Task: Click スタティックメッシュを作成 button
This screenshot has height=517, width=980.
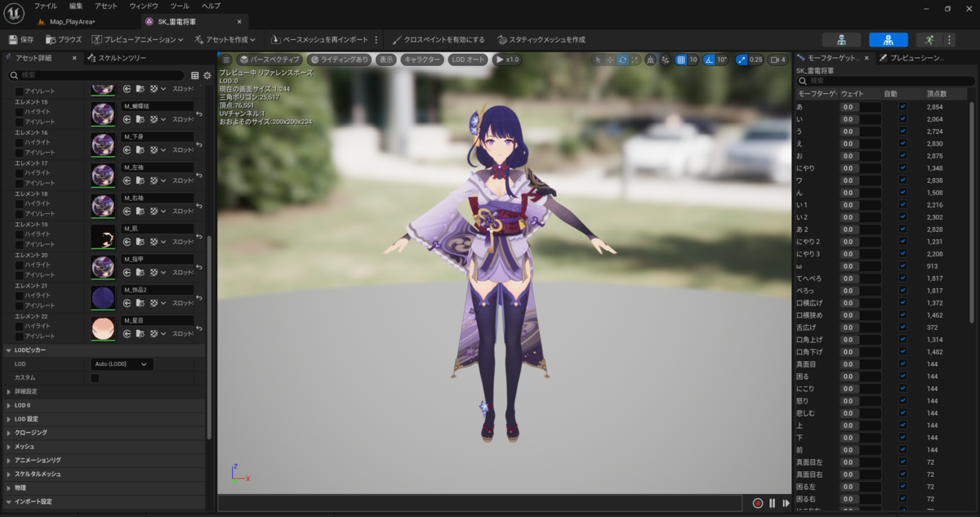Action: 540,39
